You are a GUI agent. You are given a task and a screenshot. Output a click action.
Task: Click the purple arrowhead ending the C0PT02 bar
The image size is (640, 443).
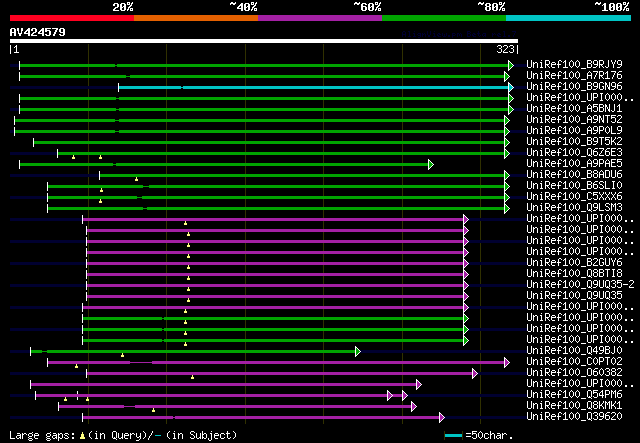coord(506,362)
